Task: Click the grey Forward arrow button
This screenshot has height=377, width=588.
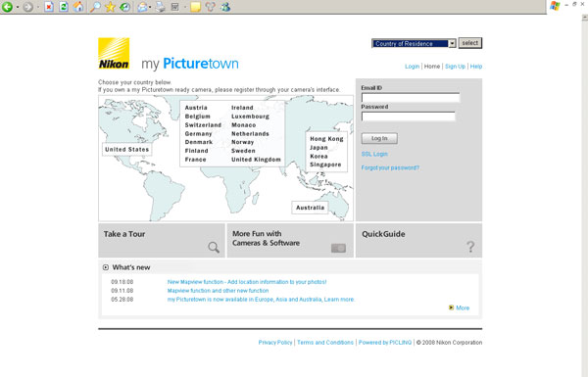Action: (28, 7)
